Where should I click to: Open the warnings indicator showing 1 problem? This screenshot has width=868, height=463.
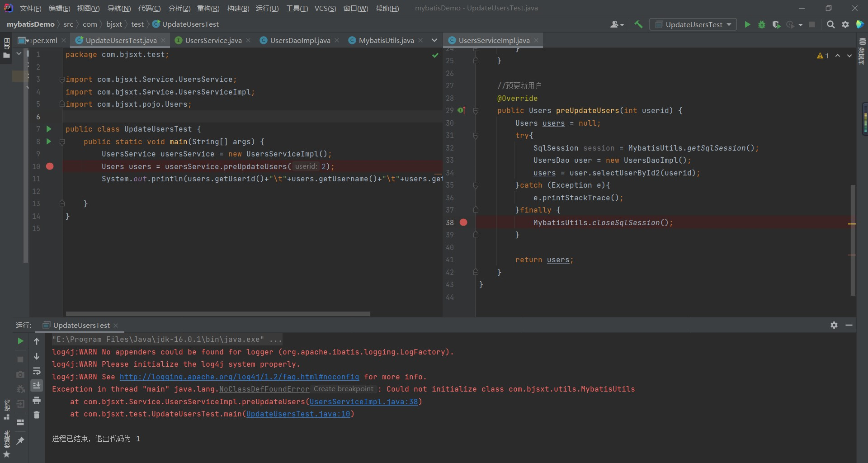(x=823, y=56)
